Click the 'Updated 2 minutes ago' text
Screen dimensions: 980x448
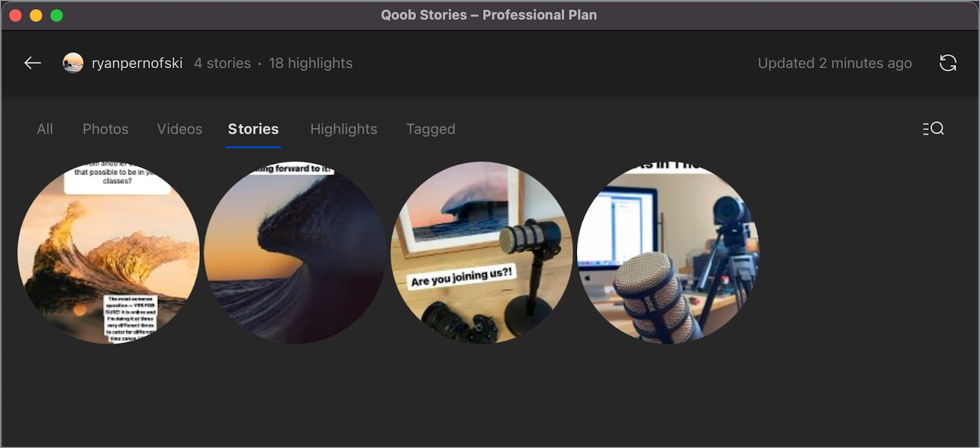point(835,63)
